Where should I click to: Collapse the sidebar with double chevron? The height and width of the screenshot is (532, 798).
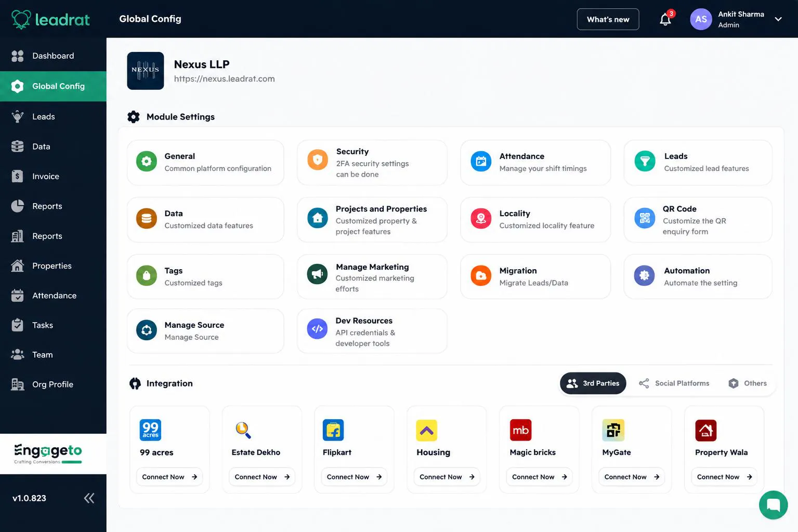[x=89, y=498]
